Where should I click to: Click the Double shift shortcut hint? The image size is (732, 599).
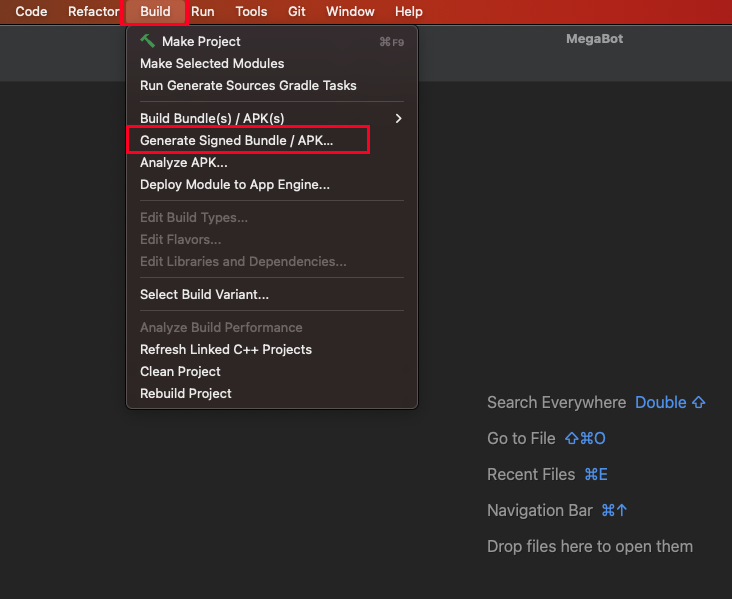[670, 402]
